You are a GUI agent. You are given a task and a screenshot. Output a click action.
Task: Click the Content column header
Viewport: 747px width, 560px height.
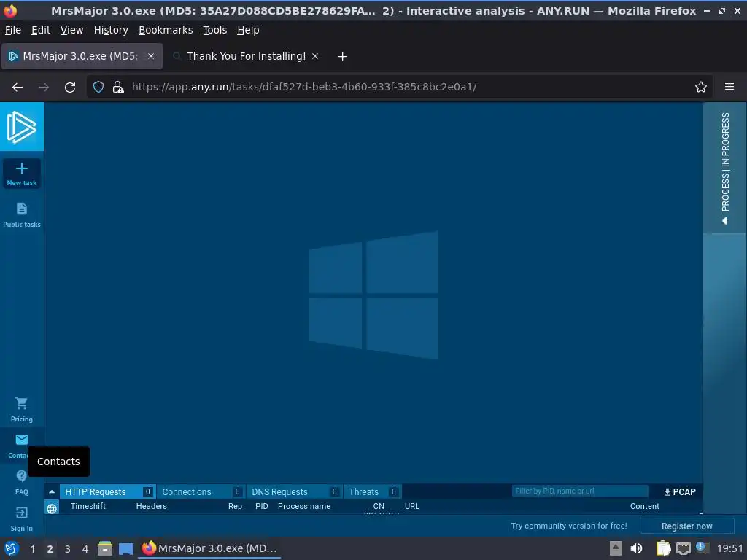point(645,506)
